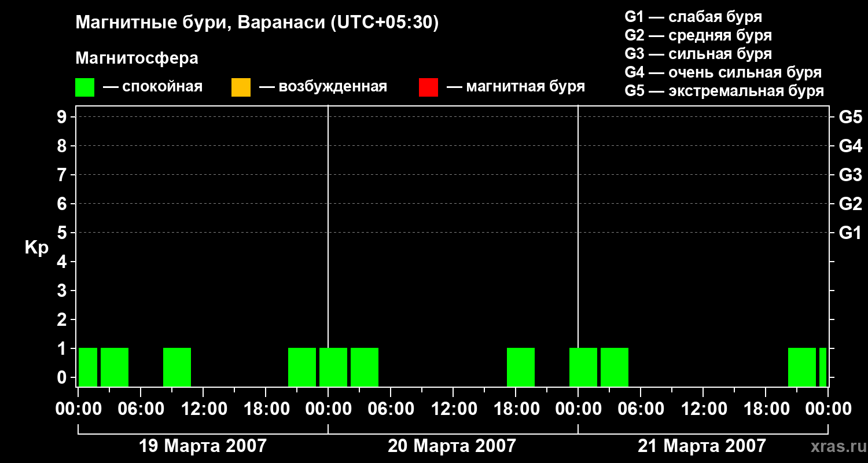Click the green bar near 21:00 on 19 Марта
The height and width of the screenshot is (463, 868).
pyautogui.click(x=302, y=367)
